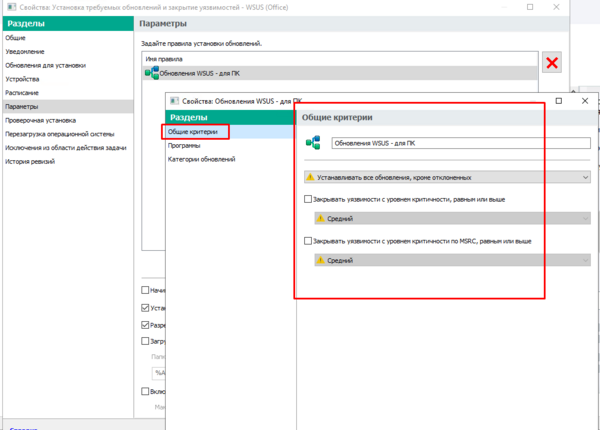This screenshot has height=430, width=600.
Task: Open Обновления для установки section
Action: point(44,64)
